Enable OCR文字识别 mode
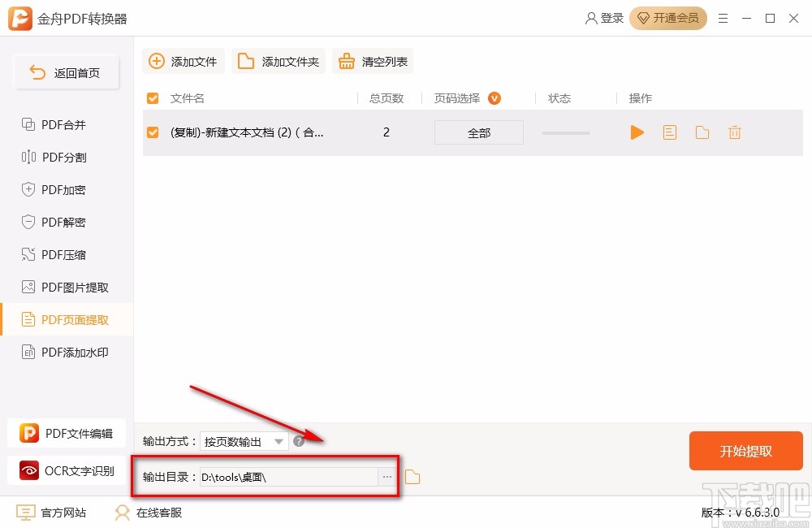This screenshot has width=812, height=528. [x=67, y=470]
